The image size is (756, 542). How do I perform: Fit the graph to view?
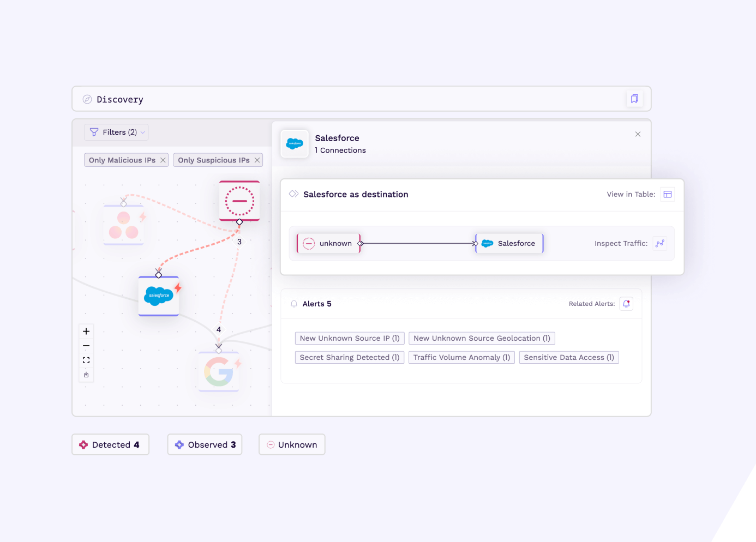point(86,360)
